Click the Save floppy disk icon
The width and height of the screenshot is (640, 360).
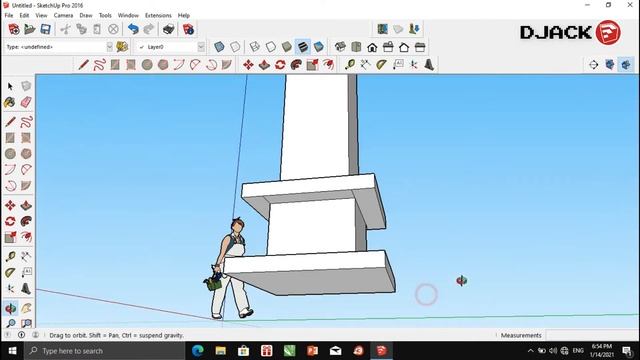45,29
